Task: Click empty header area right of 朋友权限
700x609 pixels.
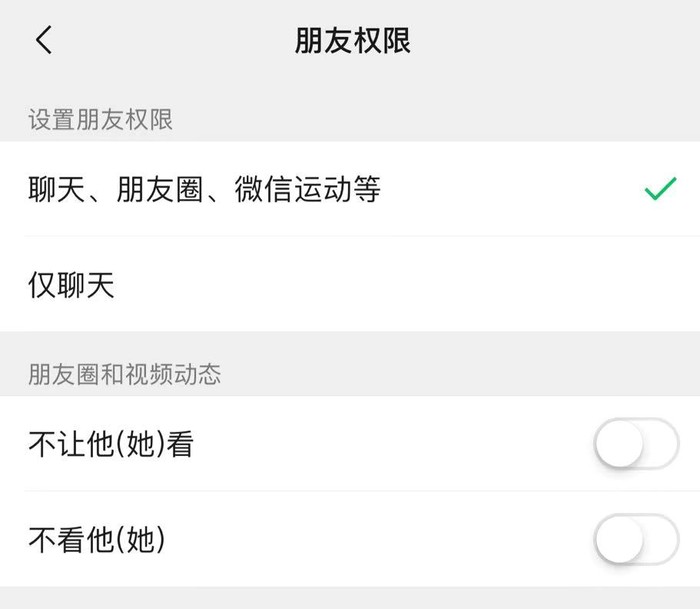Action: pos(560,40)
